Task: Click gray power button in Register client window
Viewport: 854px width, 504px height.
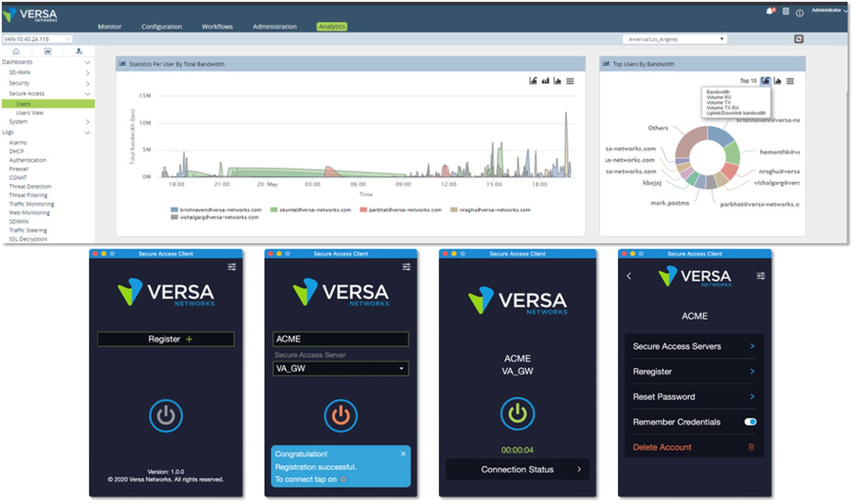Action: pyautogui.click(x=166, y=416)
